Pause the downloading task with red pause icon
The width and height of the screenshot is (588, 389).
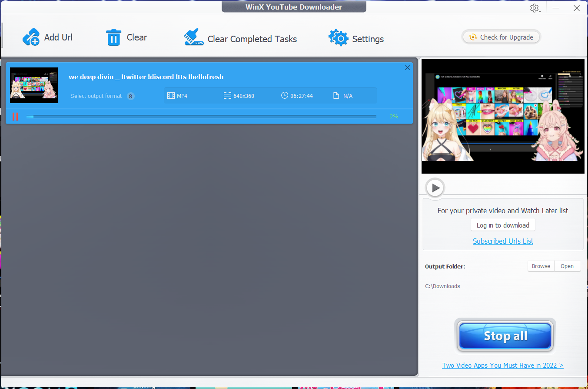pos(15,117)
